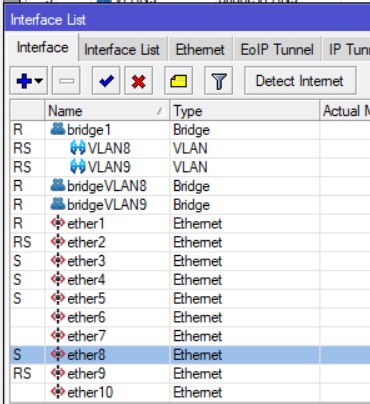
Task: Click the ether5 ethernet icon
Action: (58, 298)
